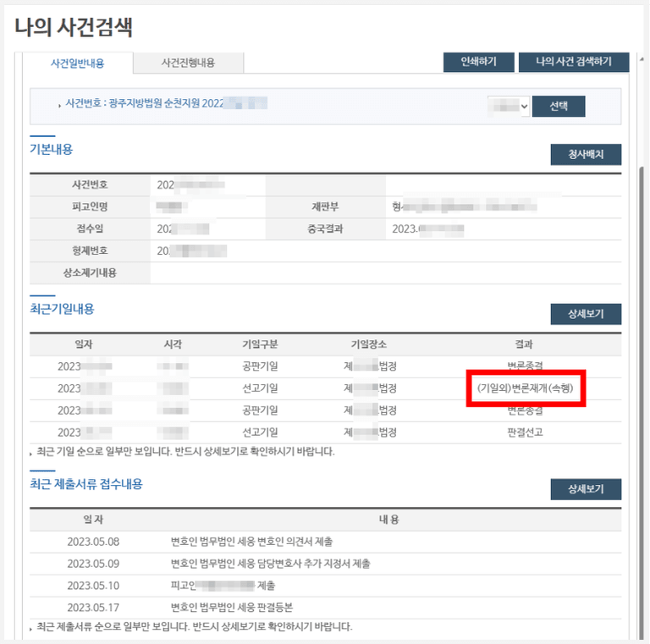Click the 2023.05.10 submission date cell
650x644 pixels.
click(x=94, y=585)
